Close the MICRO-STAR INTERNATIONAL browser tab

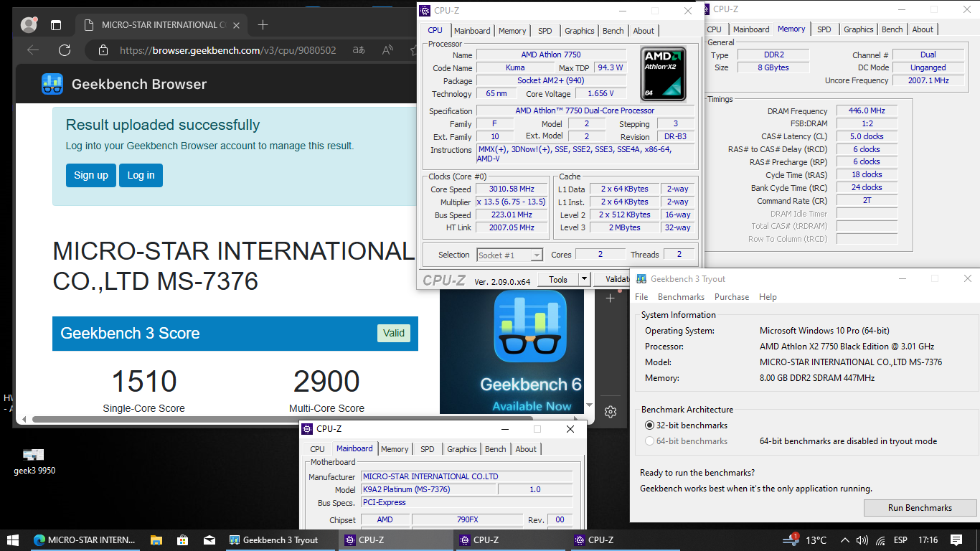237,25
